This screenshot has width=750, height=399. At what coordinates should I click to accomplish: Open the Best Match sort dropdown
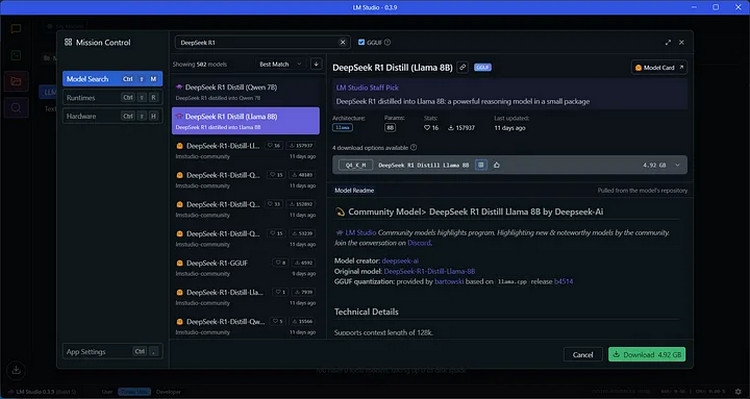click(281, 64)
